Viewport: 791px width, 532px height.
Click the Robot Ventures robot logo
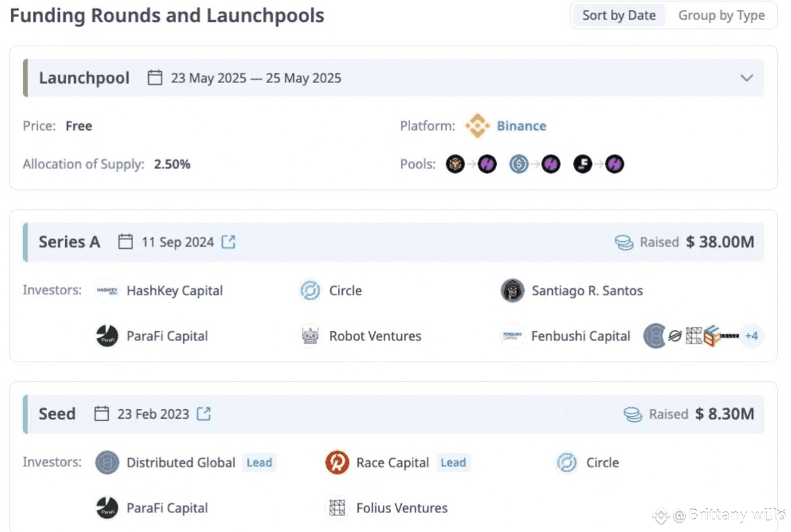click(x=310, y=336)
